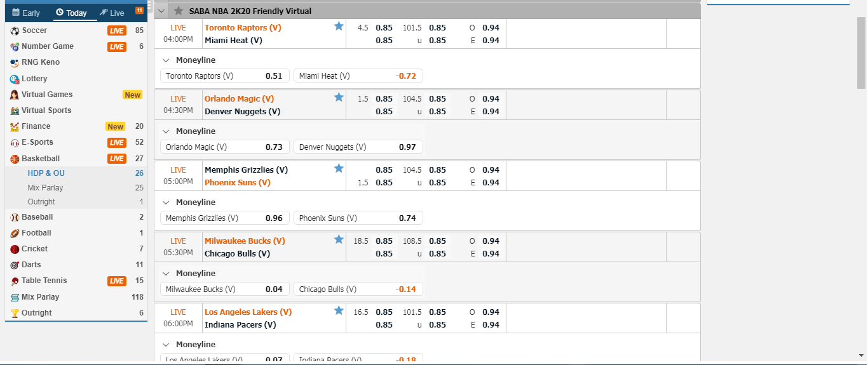Favorite the Lakers vs Indiana Pacers match
The height and width of the screenshot is (365, 868).
(x=339, y=310)
